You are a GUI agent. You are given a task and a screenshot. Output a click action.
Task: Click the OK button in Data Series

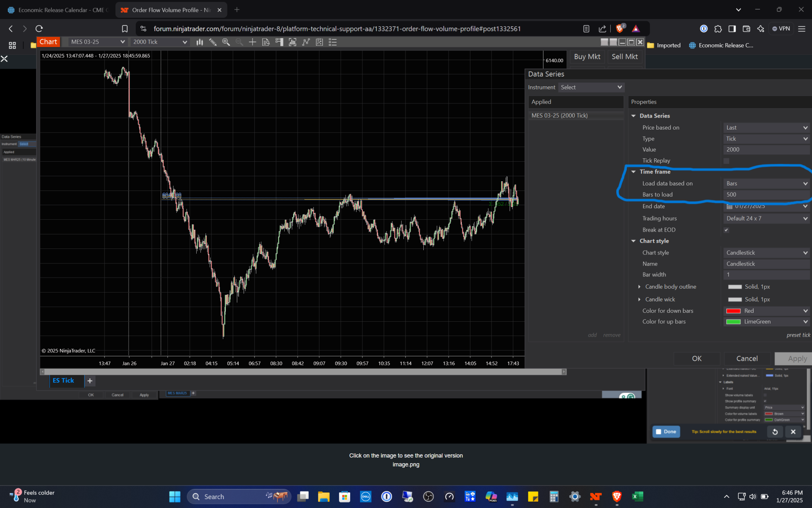697,359
